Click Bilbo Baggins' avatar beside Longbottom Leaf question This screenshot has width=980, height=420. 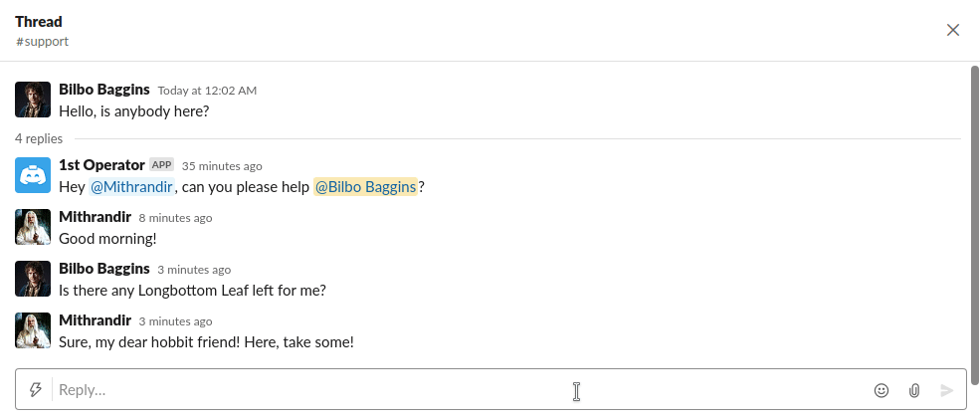pos(33,279)
